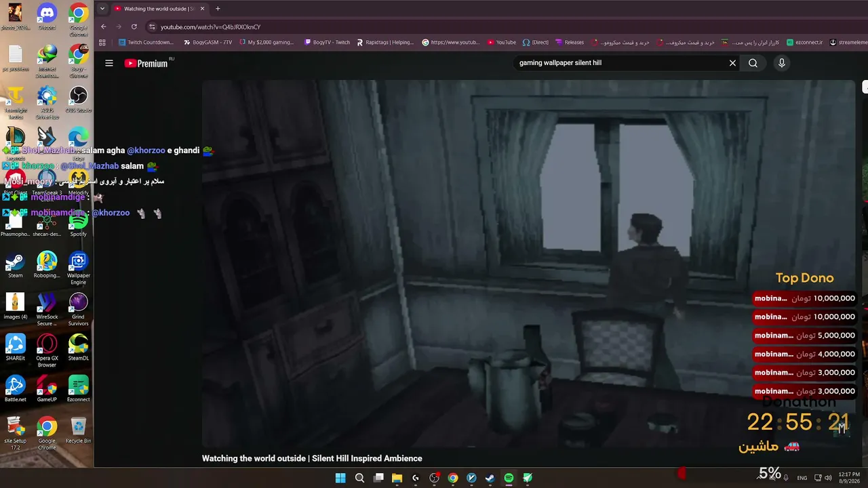Launch Battle.net desktop shortcut
Viewport: 868px width, 488px height.
pos(16,389)
